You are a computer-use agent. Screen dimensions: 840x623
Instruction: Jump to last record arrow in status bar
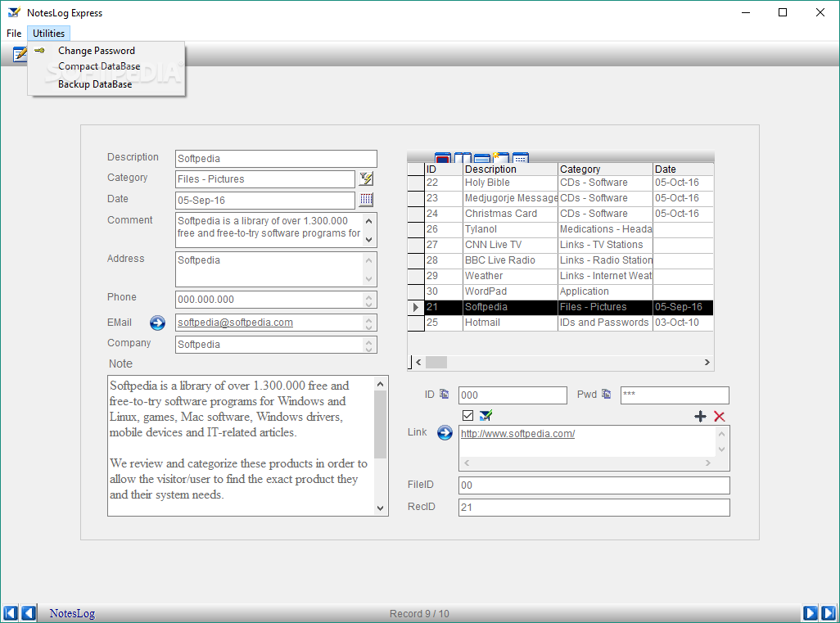click(829, 613)
